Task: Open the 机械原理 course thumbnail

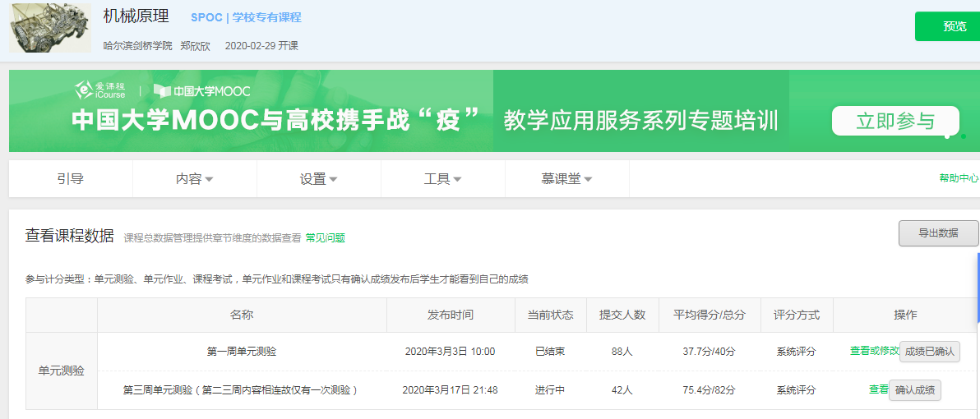Action: point(50,27)
